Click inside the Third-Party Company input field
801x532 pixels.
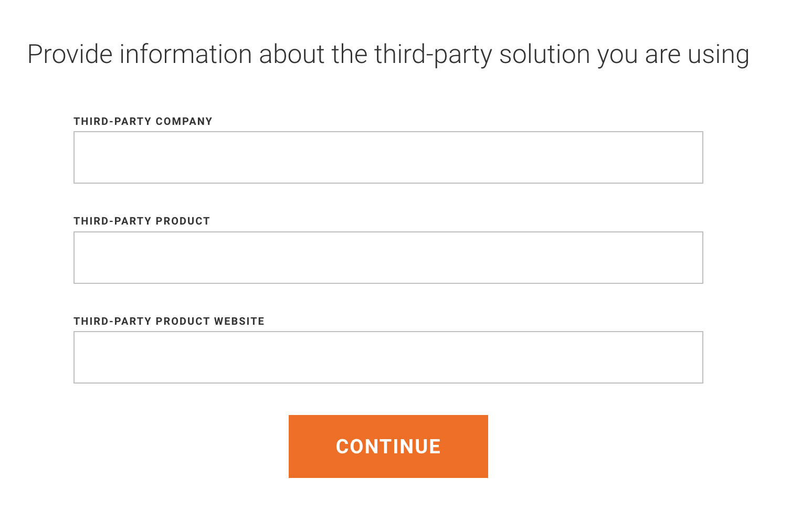(x=388, y=157)
